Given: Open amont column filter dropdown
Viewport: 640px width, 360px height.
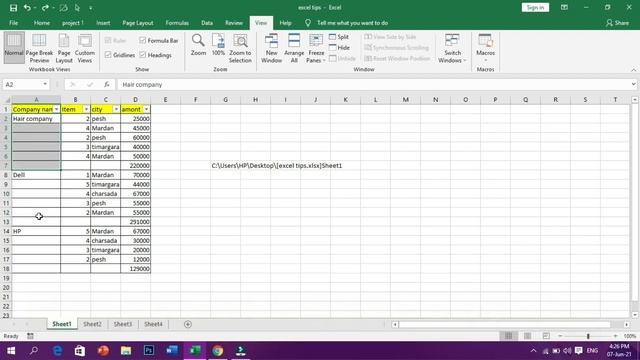Looking at the screenshot, I should 147,109.
